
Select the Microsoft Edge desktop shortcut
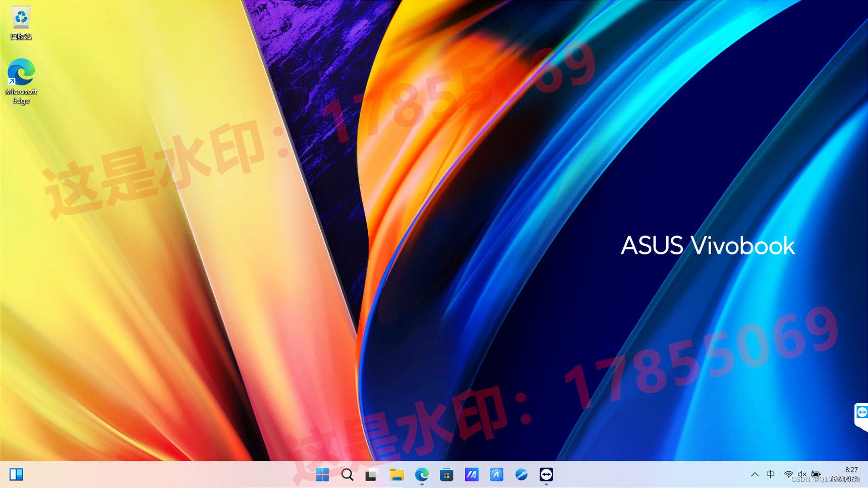click(21, 81)
